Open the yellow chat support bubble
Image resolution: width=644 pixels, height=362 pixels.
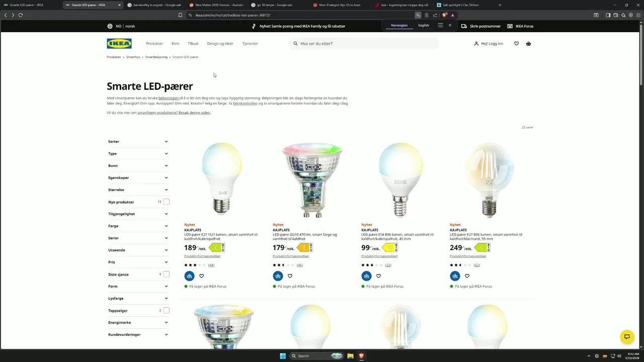coord(627,337)
